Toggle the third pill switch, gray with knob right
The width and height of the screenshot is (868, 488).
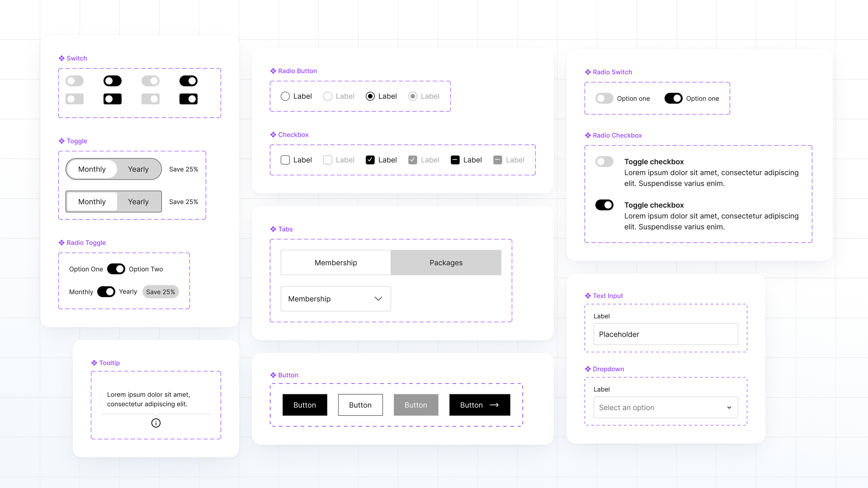[150, 81]
